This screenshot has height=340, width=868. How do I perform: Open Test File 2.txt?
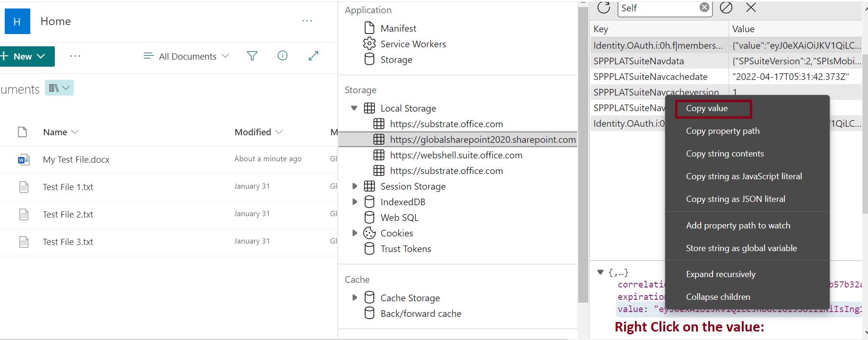(x=68, y=215)
